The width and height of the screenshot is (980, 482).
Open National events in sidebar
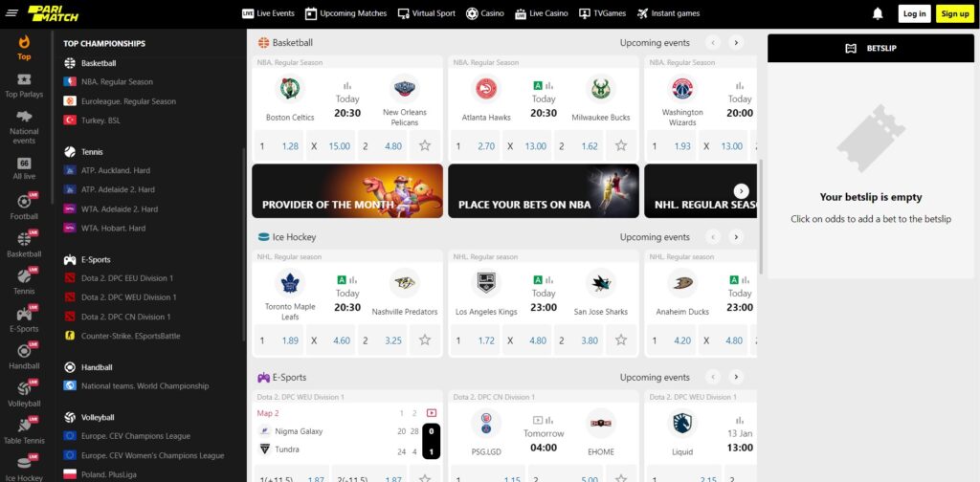click(24, 128)
